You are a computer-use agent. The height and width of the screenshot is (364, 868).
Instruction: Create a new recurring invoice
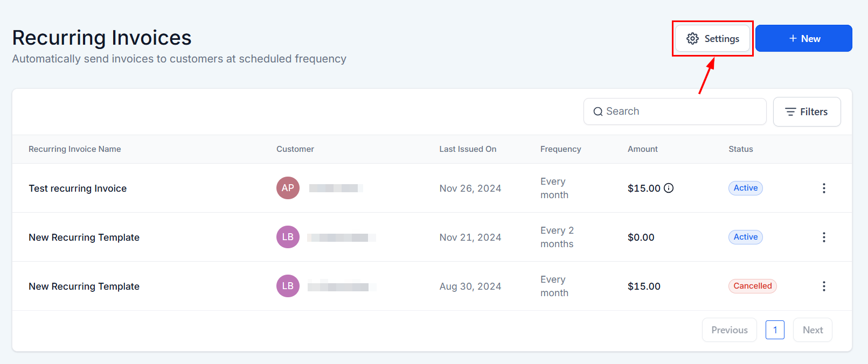tap(803, 39)
